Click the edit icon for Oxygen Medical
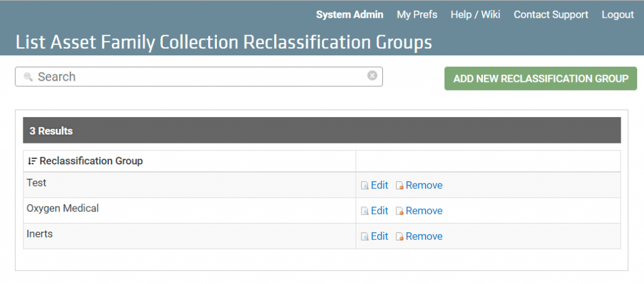Image resolution: width=644 pixels, height=284 pixels. click(365, 211)
